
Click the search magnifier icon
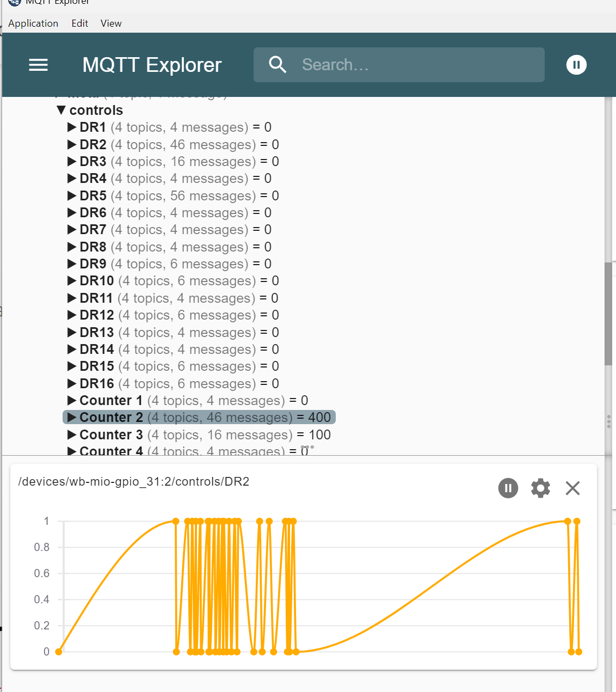point(278,65)
